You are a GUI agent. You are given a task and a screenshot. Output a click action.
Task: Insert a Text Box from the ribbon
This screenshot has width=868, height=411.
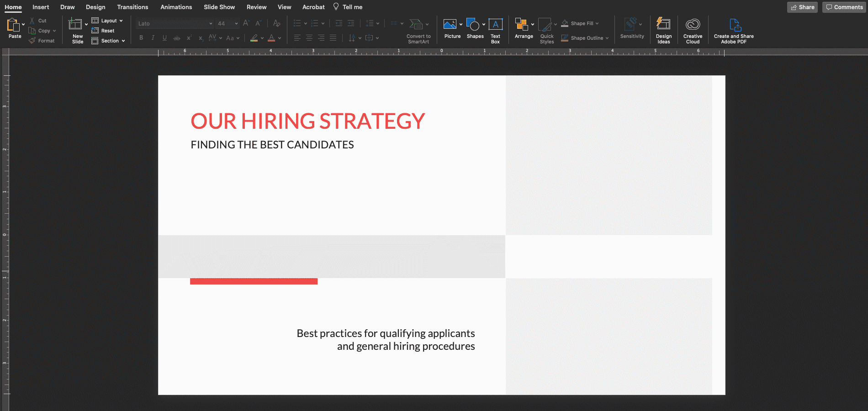coord(496,24)
